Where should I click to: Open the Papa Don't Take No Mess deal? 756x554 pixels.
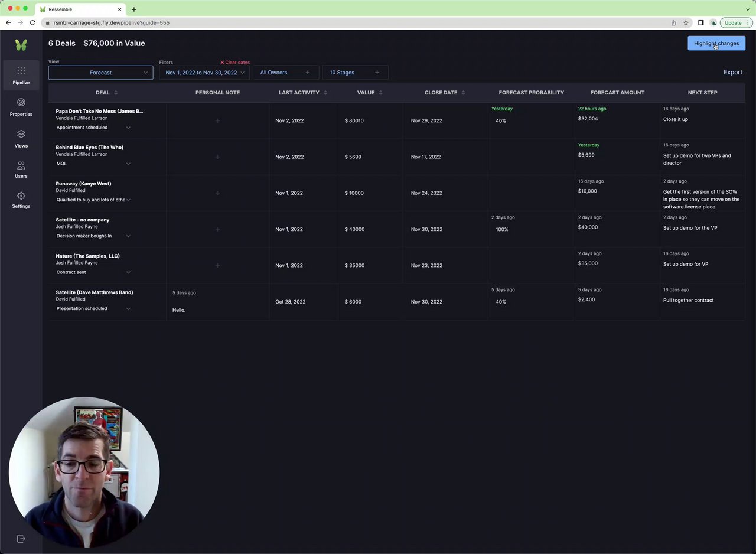(99, 111)
